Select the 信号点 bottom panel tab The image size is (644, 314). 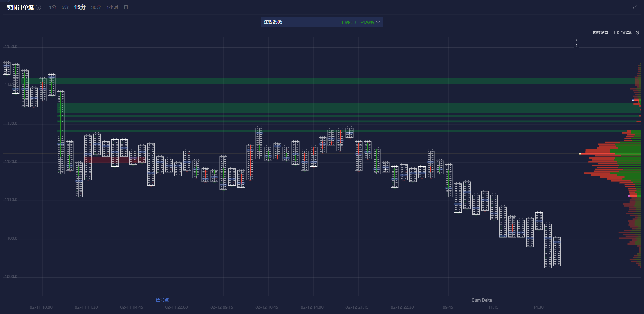coord(162,300)
